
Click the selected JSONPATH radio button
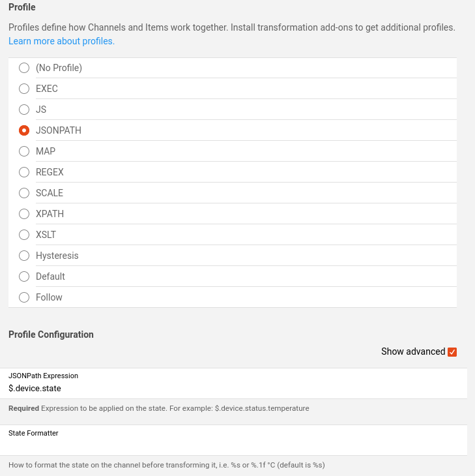coord(24,130)
